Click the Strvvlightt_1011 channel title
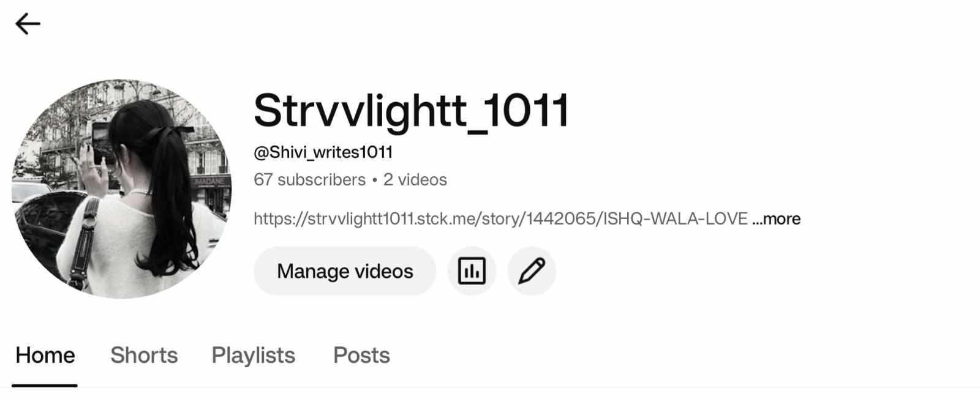 coord(411,111)
